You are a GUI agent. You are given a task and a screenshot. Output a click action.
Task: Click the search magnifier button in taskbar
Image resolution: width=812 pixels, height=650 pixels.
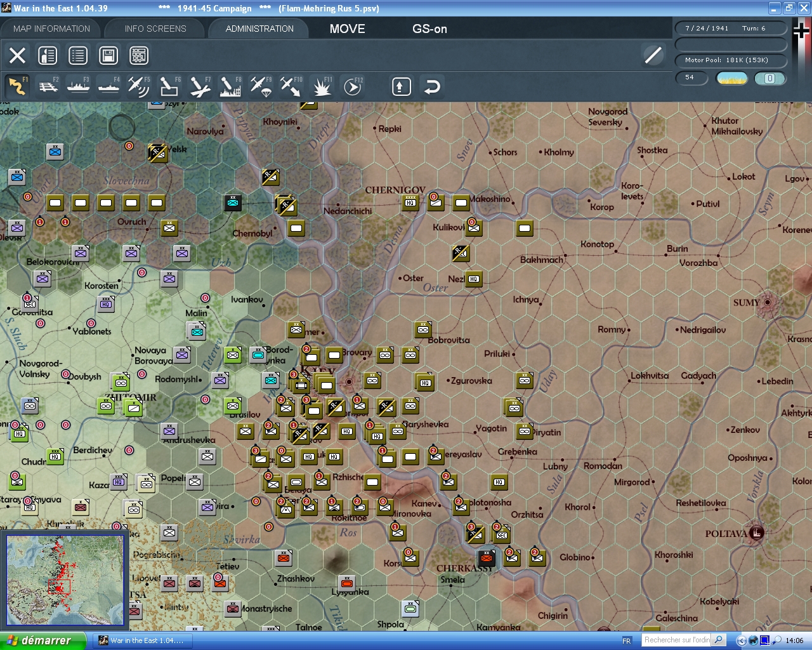719,640
